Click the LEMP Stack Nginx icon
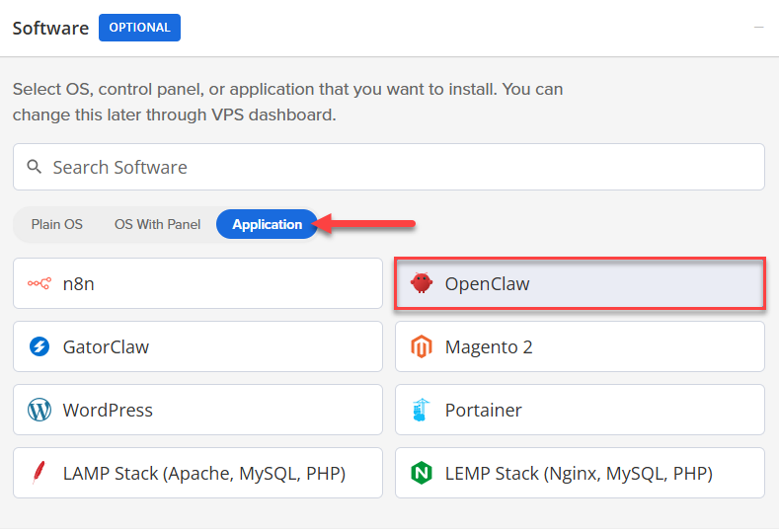The width and height of the screenshot is (779, 532). (422, 473)
